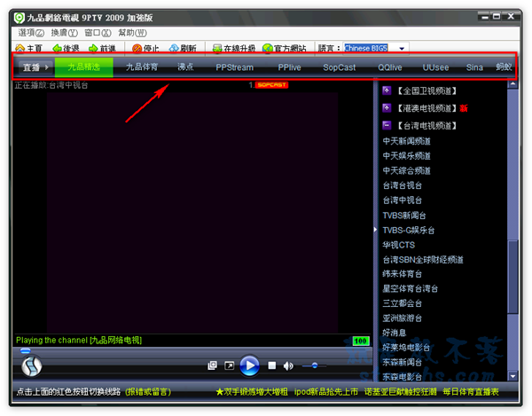Play the stream with the blue play button

(x=249, y=365)
